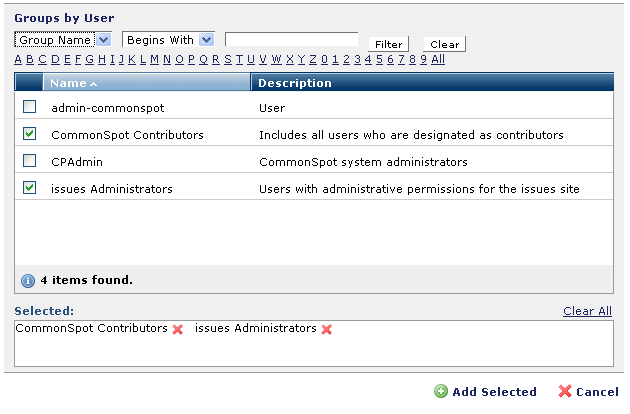Open the Group Name dropdown
The width and height of the screenshot is (630, 414).
[x=104, y=40]
